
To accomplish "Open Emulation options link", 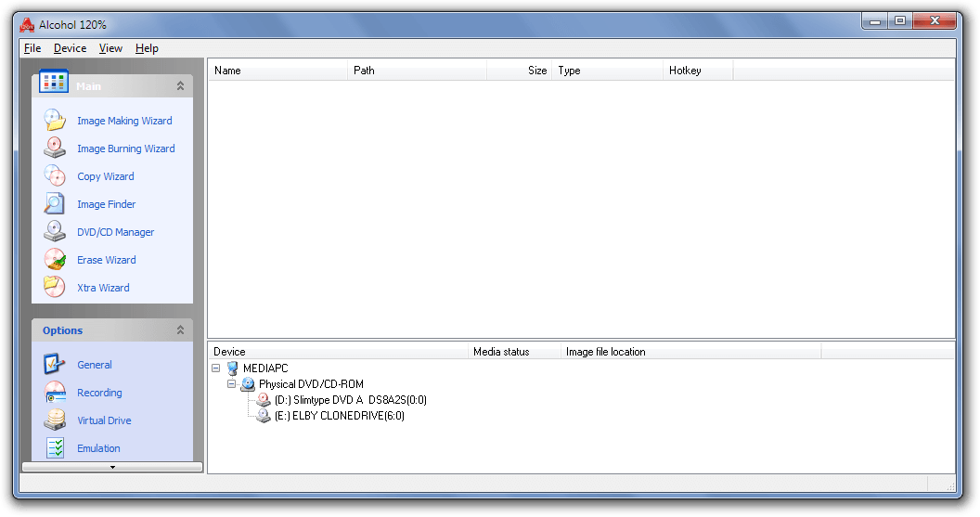I will coord(98,448).
